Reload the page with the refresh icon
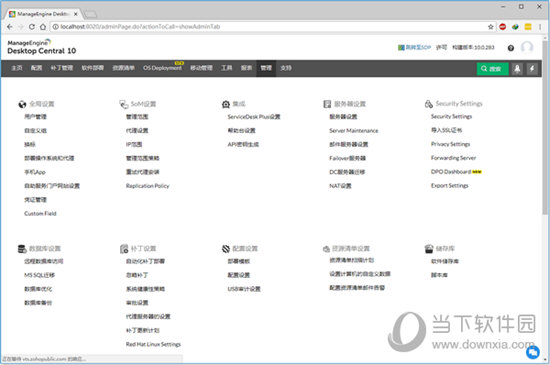This screenshot has width=550, height=365. tap(32, 27)
